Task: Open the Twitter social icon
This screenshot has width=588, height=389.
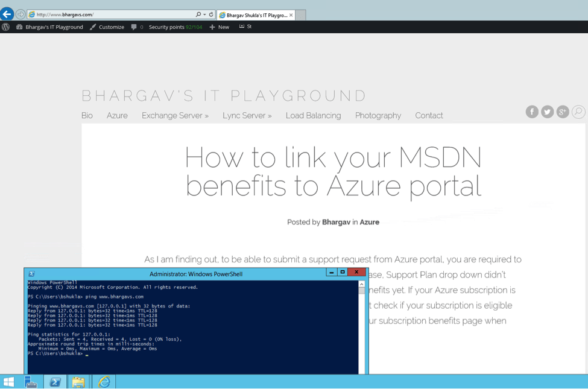Action: pyautogui.click(x=548, y=112)
